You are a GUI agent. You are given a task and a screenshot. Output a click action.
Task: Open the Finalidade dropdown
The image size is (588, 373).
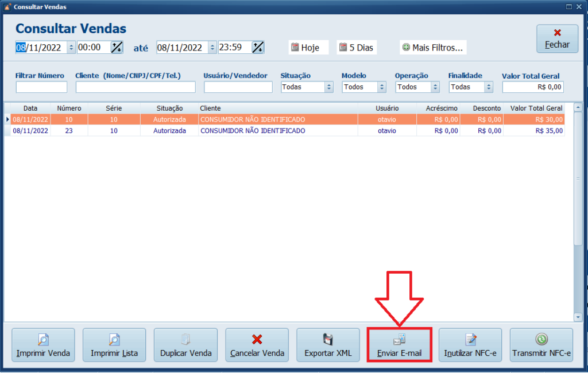coord(489,87)
